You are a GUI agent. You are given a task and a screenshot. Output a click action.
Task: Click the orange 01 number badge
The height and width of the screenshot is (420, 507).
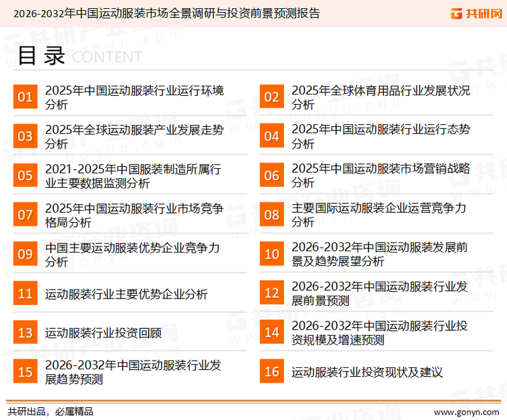[x=25, y=97]
